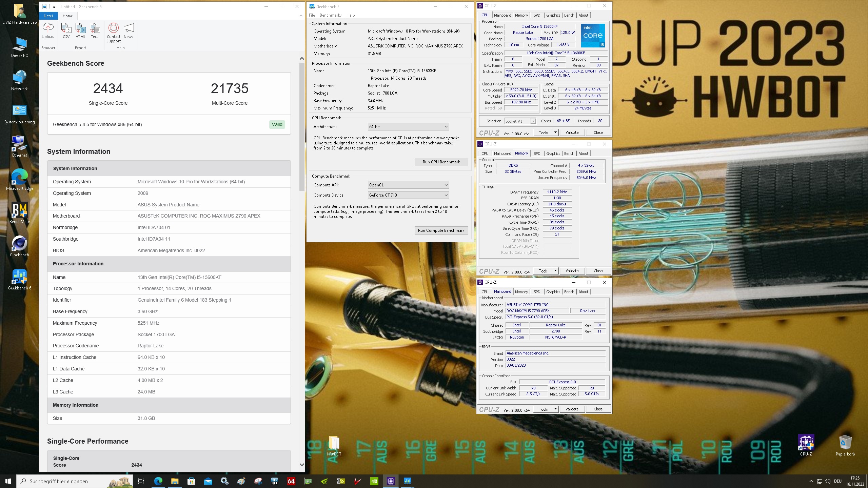This screenshot has height=488, width=868.
Task: Select the Microsoft Edge desktop shortcut
Action: (19, 180)
